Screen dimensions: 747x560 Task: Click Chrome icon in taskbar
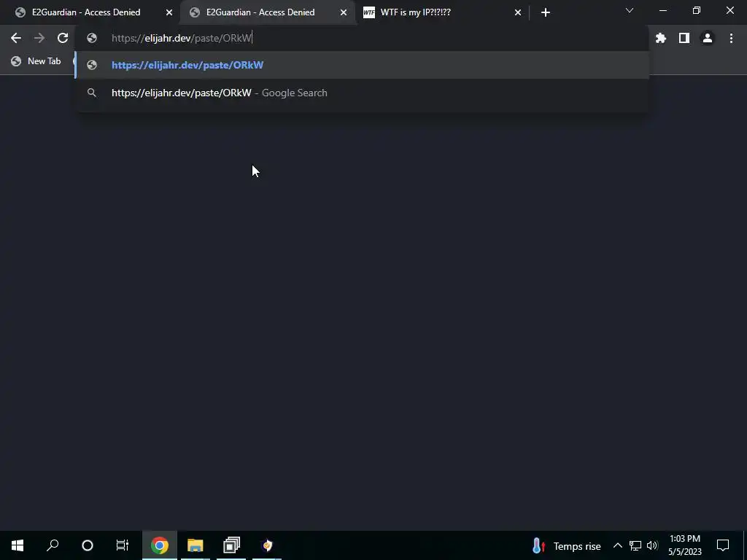(160, 545)
